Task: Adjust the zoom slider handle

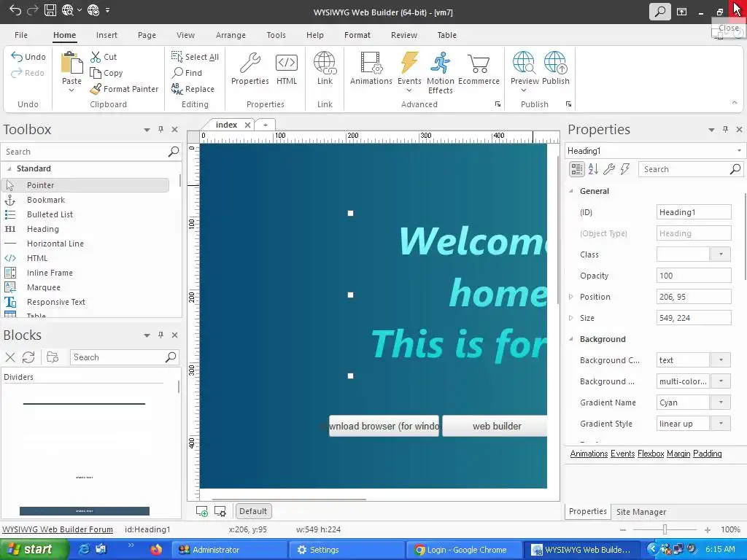Action: [665, 529]
